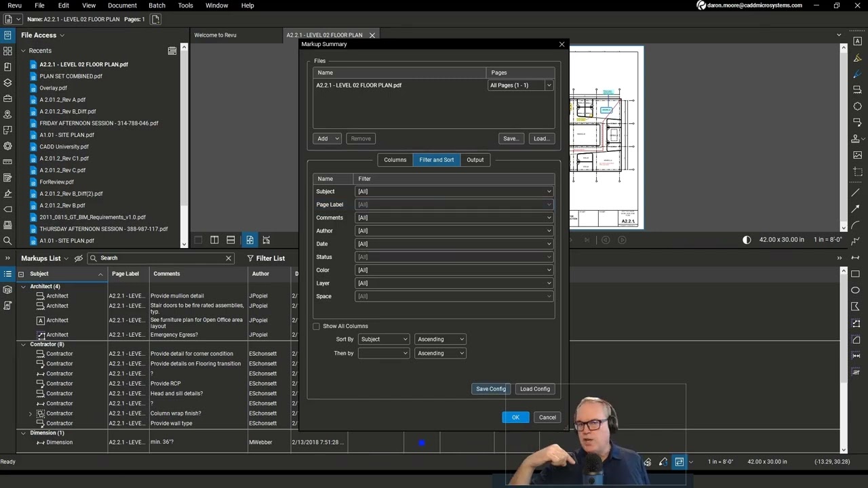Click the Markups List search field

161,258
